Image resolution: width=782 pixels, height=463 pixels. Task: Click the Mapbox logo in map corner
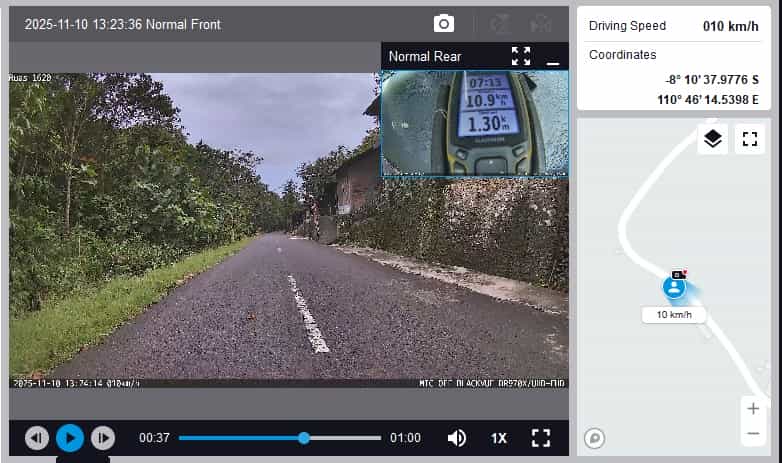594,438
